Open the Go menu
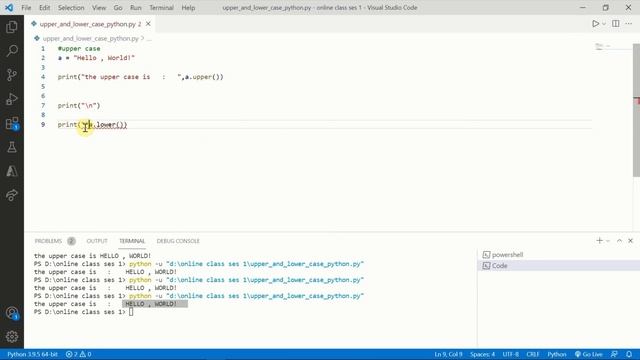The image size is (640, 360). pos(118,8)
